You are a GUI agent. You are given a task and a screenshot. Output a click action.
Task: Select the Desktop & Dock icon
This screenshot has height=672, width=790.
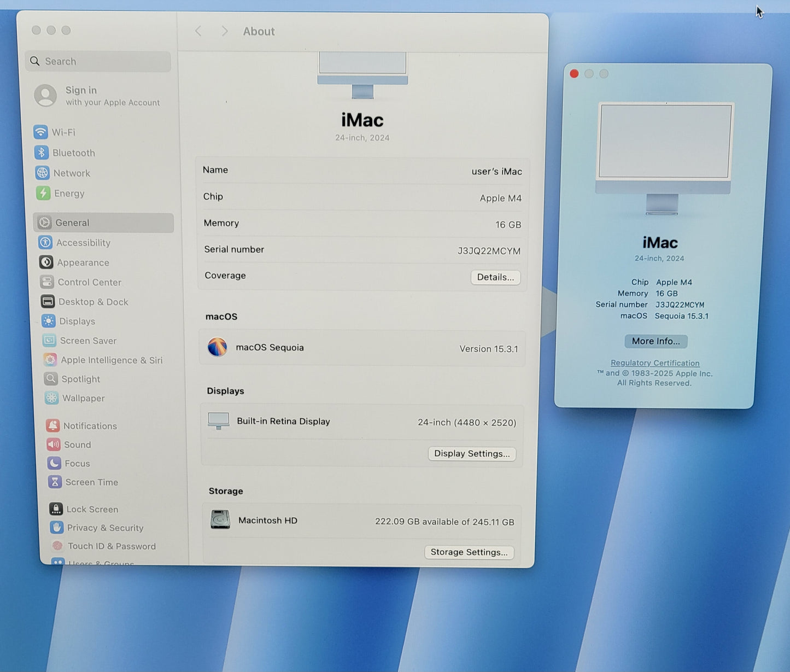[x=48, y=301]
